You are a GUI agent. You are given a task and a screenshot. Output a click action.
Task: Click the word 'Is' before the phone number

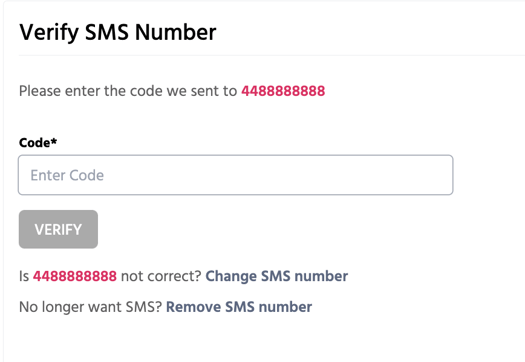coord(24,276)
